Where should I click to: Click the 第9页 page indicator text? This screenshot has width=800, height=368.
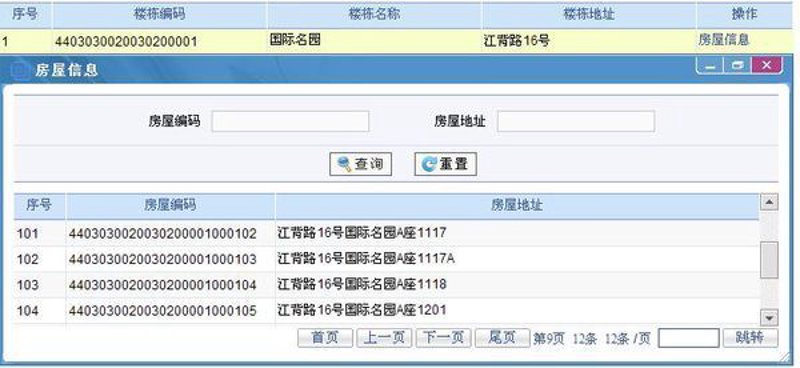[x=549, y=339]
